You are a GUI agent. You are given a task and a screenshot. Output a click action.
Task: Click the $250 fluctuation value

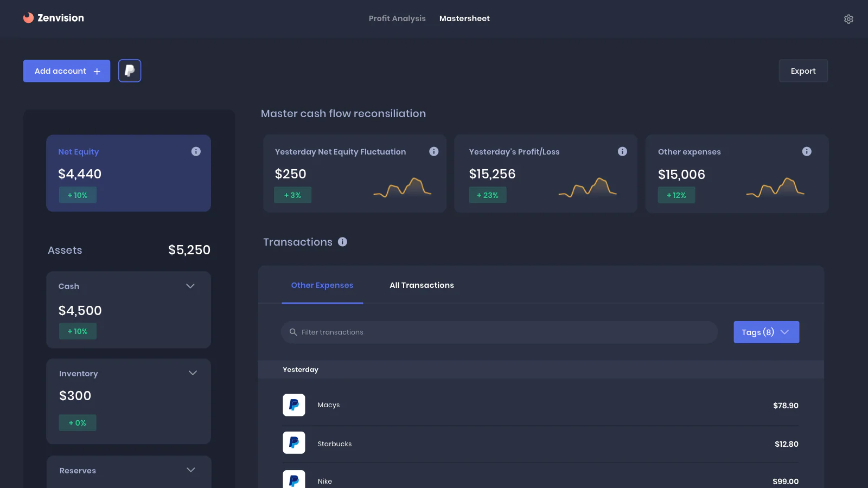[x=291, y=174]
